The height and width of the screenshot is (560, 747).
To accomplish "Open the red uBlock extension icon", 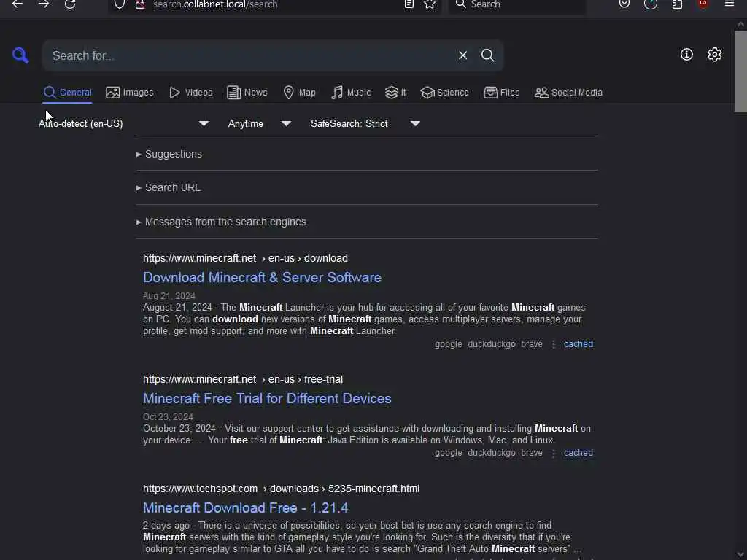I will tap(703, 4).
